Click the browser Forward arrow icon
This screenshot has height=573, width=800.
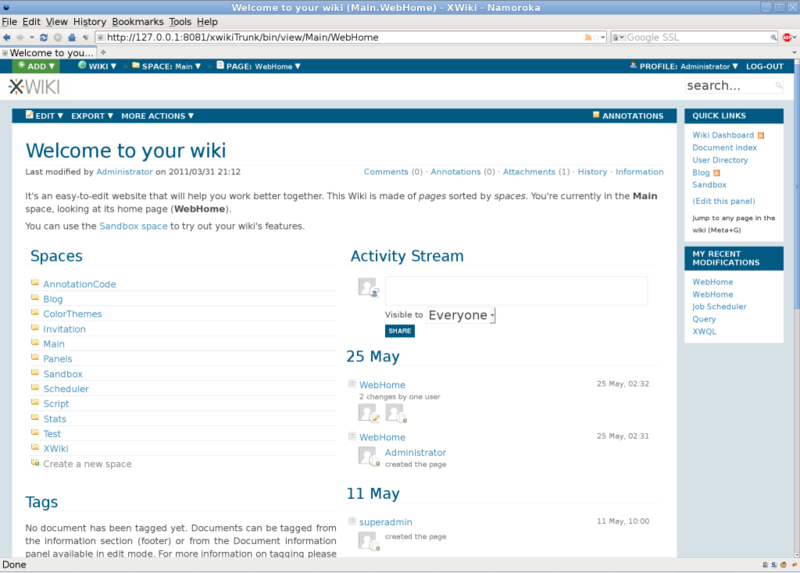tap(20, 37)
